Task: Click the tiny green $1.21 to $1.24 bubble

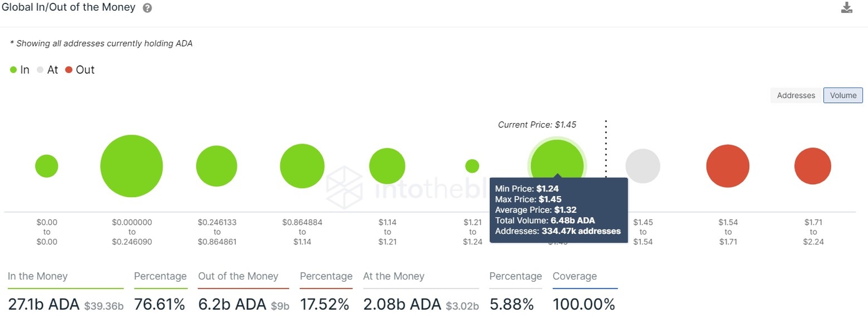Action: [472, 166]
